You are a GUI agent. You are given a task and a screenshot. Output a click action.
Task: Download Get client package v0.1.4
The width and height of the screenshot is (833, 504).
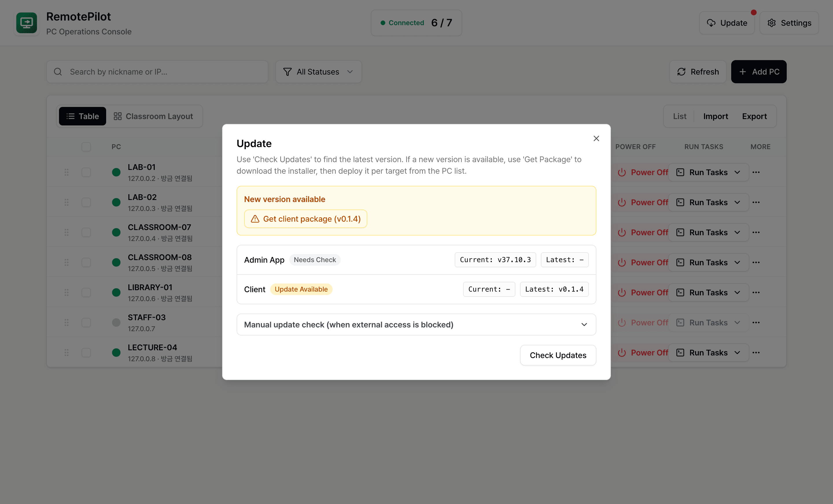pos(306,219)
